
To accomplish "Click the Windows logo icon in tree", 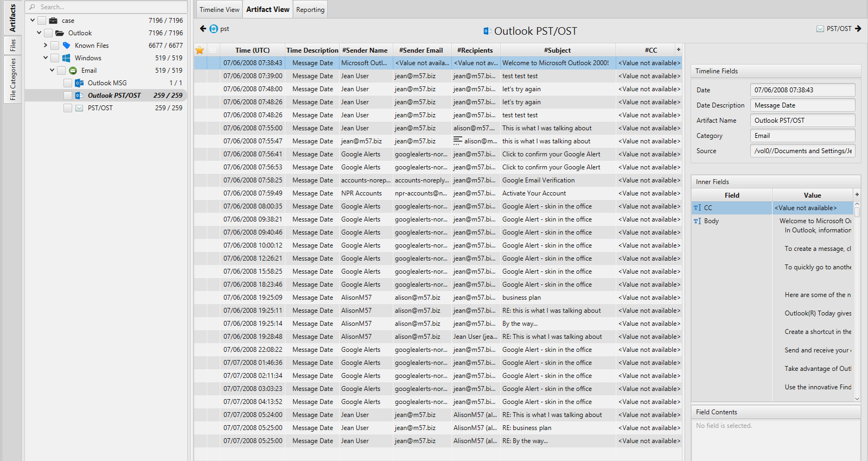I will coord(66,58).
